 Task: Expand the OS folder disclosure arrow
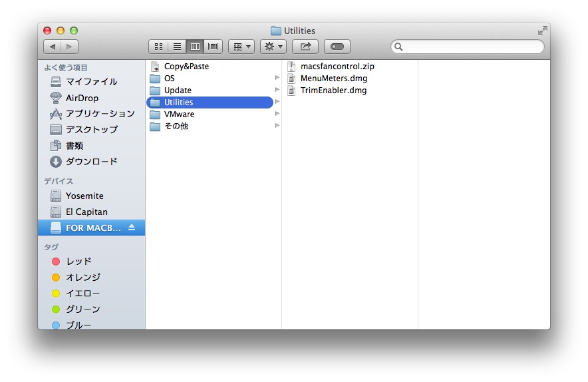277,78
